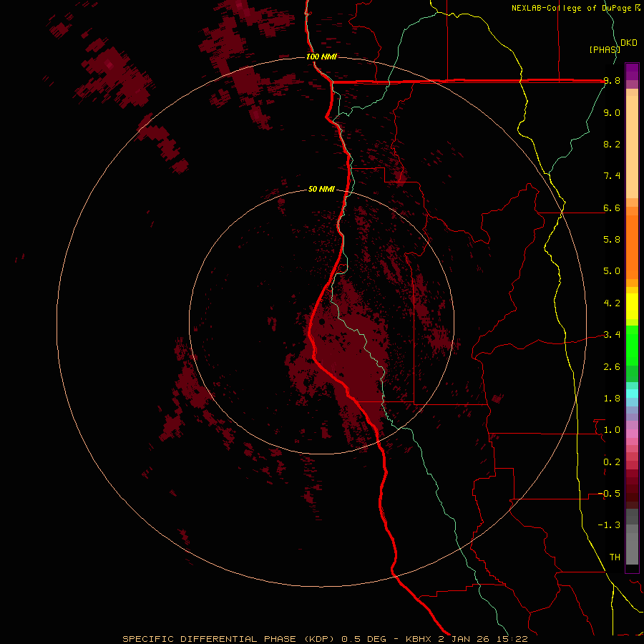644x644 pixels.
Task: Click the 2 JAN 26 date in the caption
Action: [x=462, y=639]
